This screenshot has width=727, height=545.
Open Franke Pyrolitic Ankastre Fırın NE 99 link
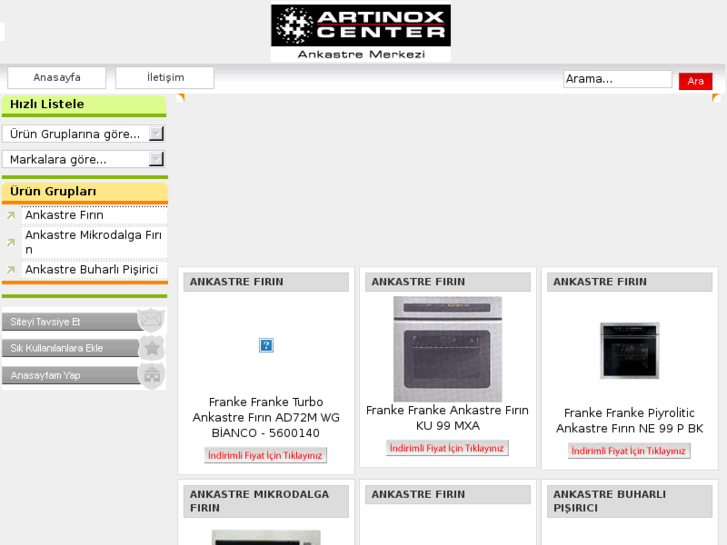pos(630,421)
